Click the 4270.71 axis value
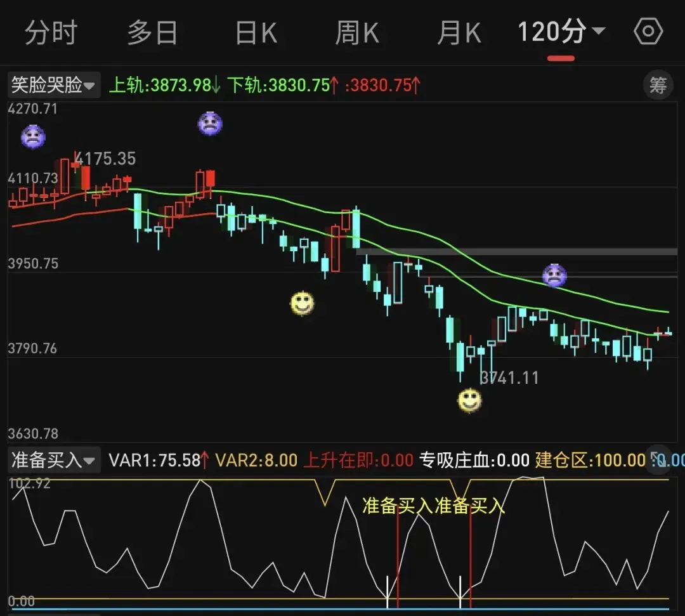Image resolution: width=685 pixels, height=616 pixels. tap(33, 108)
